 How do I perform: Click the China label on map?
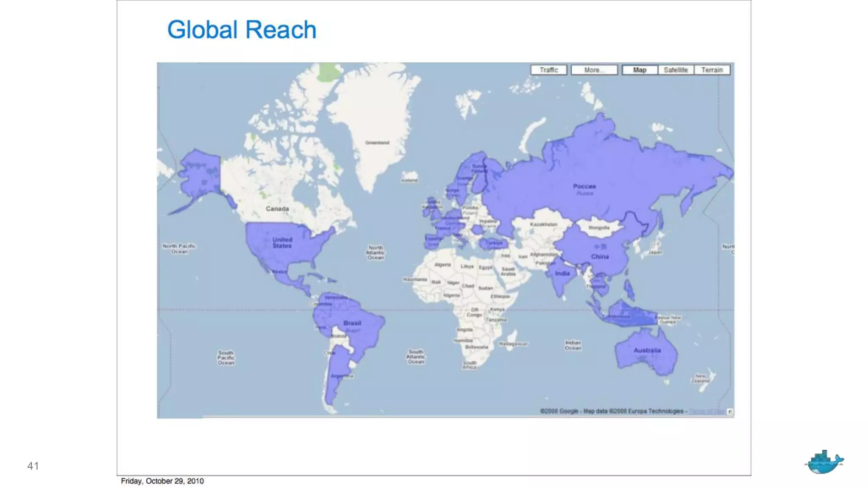click(600, 257)
